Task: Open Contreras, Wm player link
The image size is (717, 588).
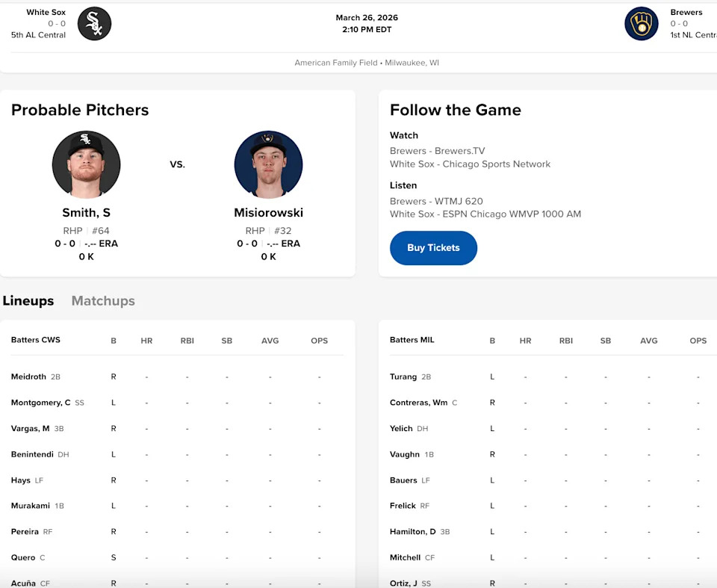Action: [418, 403]
